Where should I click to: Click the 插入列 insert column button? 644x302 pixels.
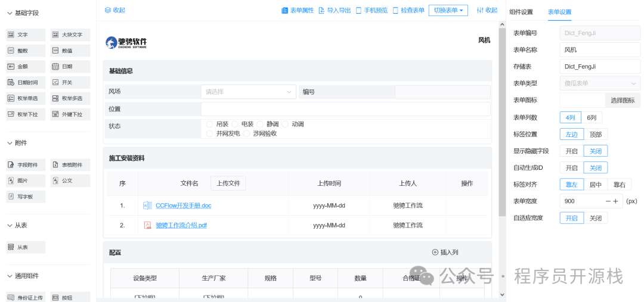click(445, 253)
